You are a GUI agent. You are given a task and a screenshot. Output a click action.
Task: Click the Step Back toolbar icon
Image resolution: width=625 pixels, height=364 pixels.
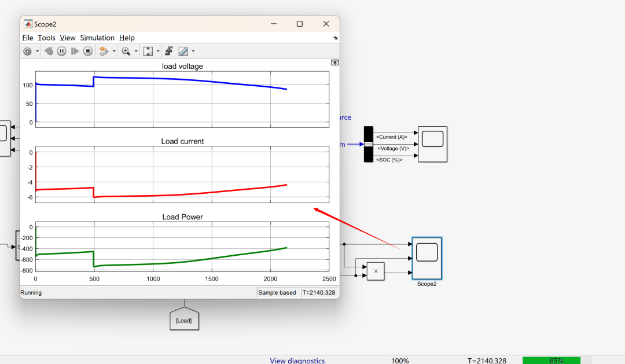pos(49,52)
